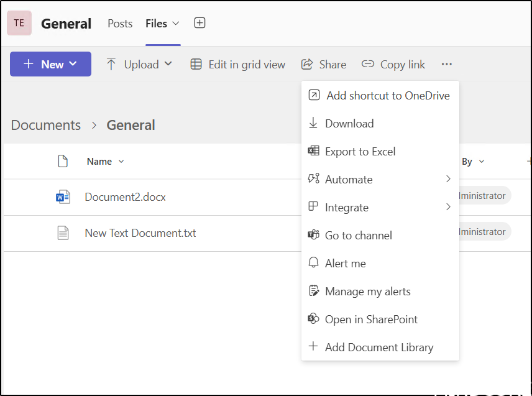Switch to the Posts tab
The height and width of the screenshot is (396, 532).
point(120,24)
